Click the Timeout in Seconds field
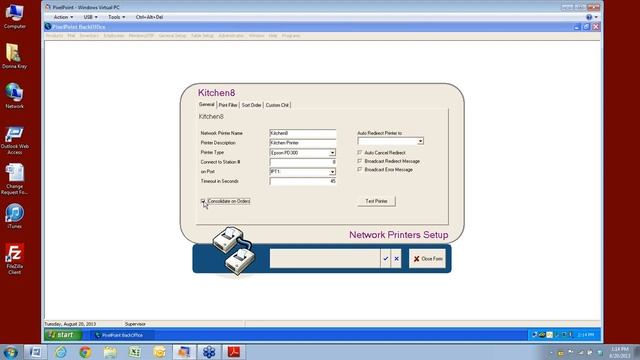640x360 pixels. click(x=303, y=181)
